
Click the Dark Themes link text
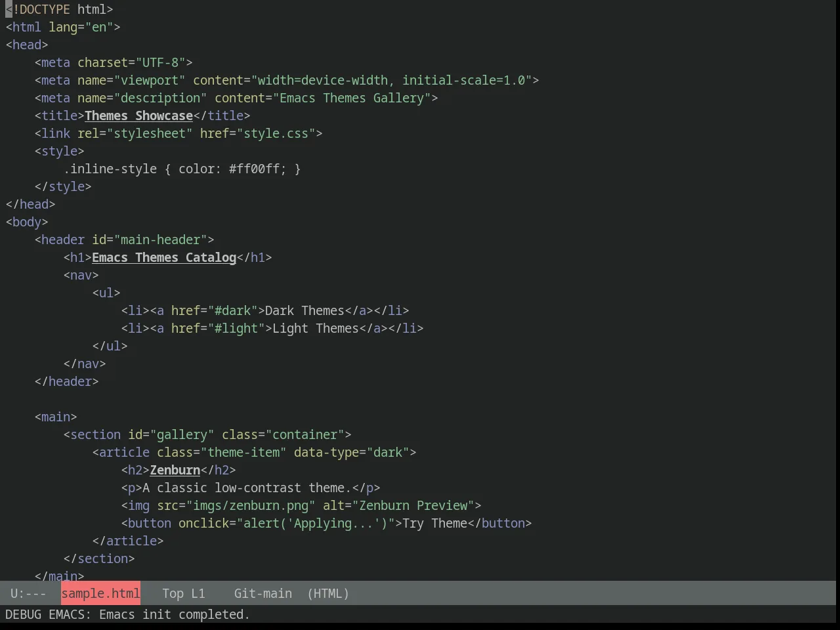click(x=304, y=310)
